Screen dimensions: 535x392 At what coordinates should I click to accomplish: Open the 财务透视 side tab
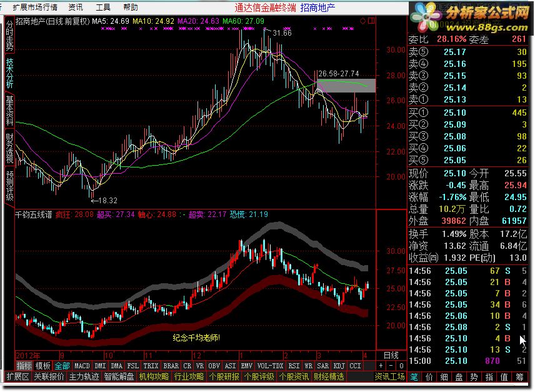click(9, 148)
